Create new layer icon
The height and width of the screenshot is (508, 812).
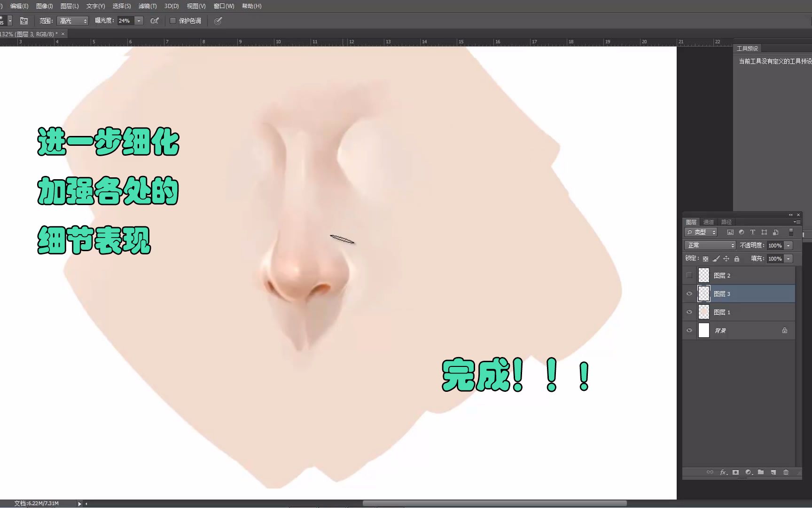[773, 472]
